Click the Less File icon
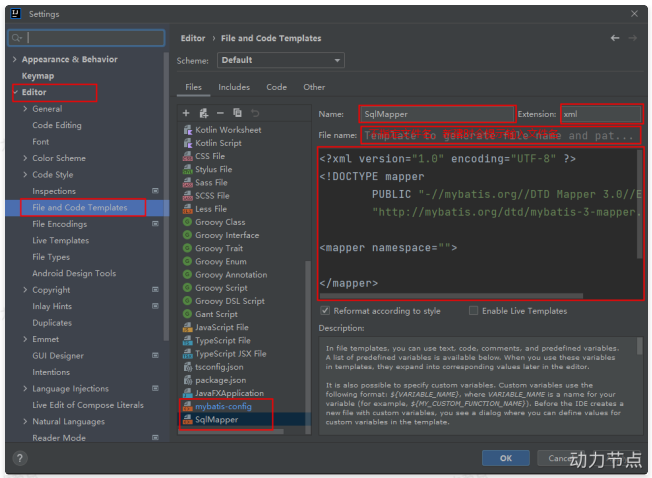 (x=188, y=209)
